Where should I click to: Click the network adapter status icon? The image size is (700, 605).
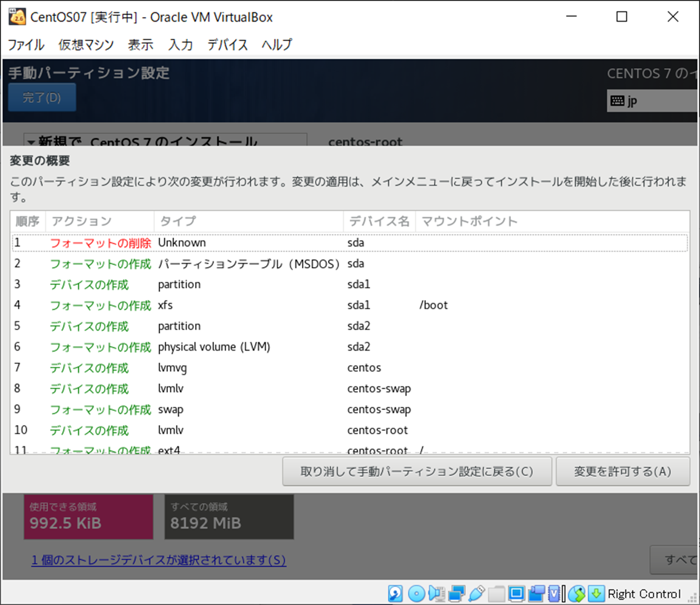coord(456,593)
